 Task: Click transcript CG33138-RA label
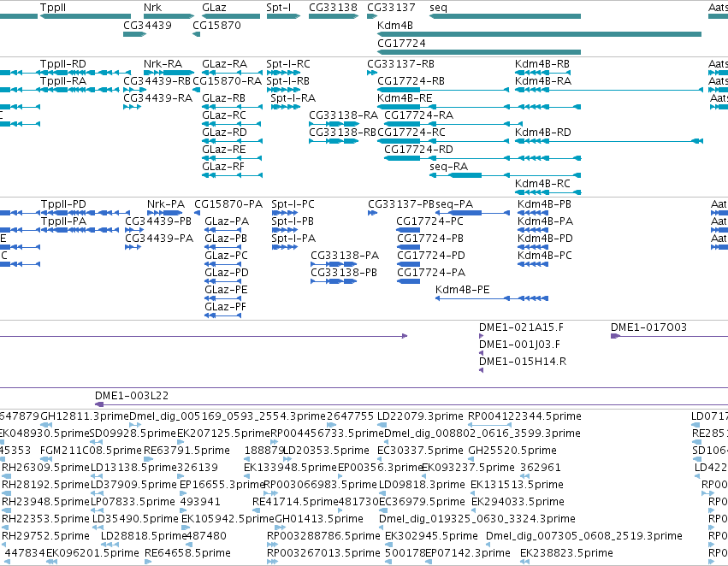[343, 115]
